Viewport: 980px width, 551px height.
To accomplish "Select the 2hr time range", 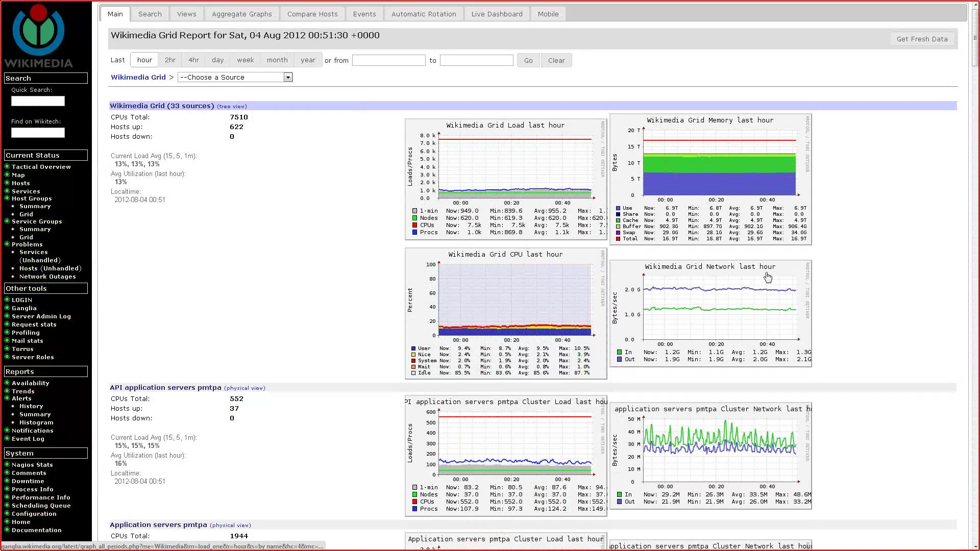I will tap(170, 60).
